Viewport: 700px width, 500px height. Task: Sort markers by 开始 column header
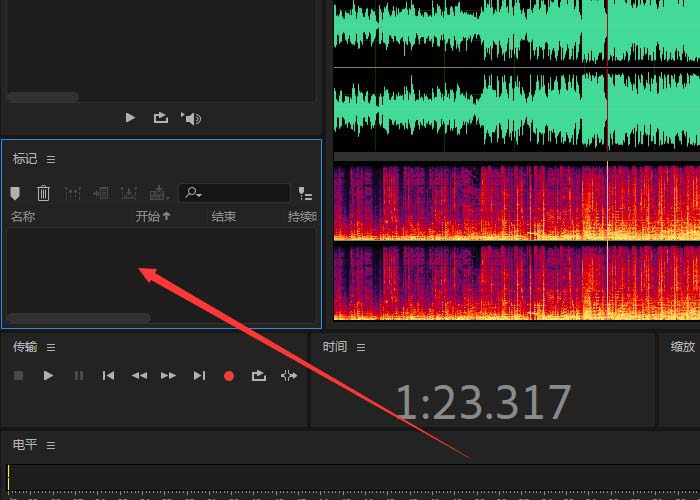click(x=152, y=216)
